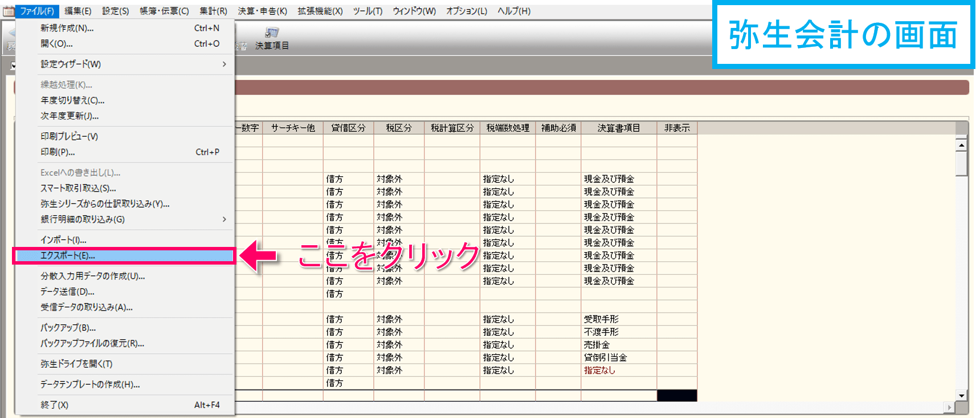Screen dimensions: 980x418
Task: Select 受信データの取り込み(A)... menu entry
Action: coord(125,307)
